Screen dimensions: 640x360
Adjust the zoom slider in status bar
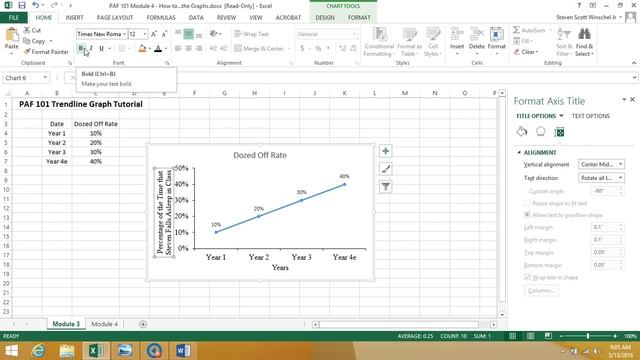point(588,336)
